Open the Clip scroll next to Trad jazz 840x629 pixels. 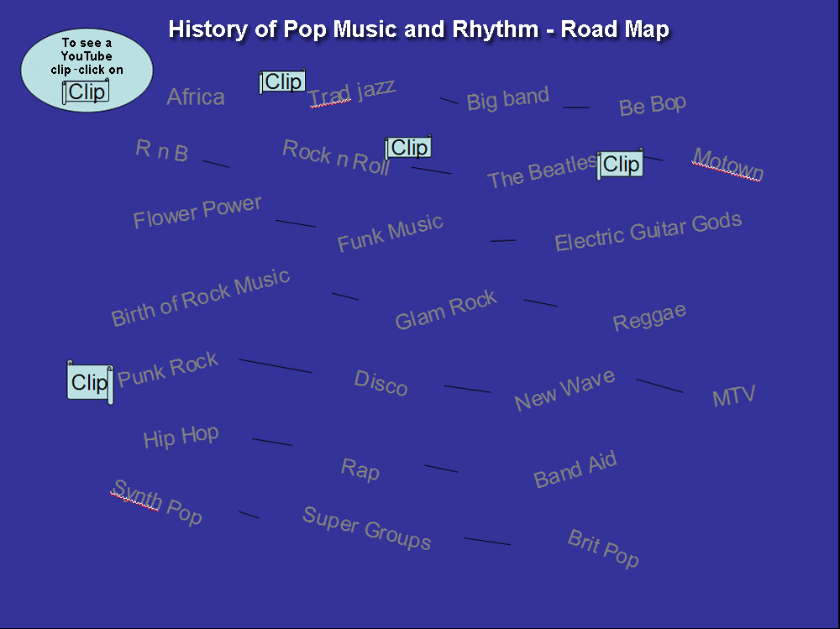(282, 81)
